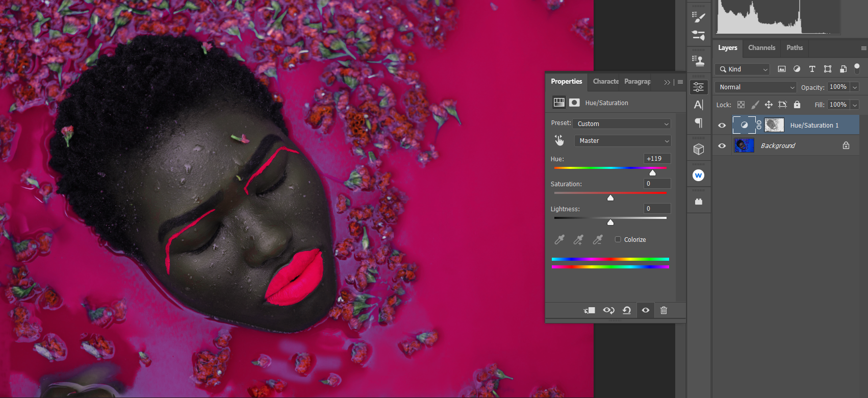The image size is (868, 398).
Task: Click the lock all padlock icon
Action: (797, 105)
